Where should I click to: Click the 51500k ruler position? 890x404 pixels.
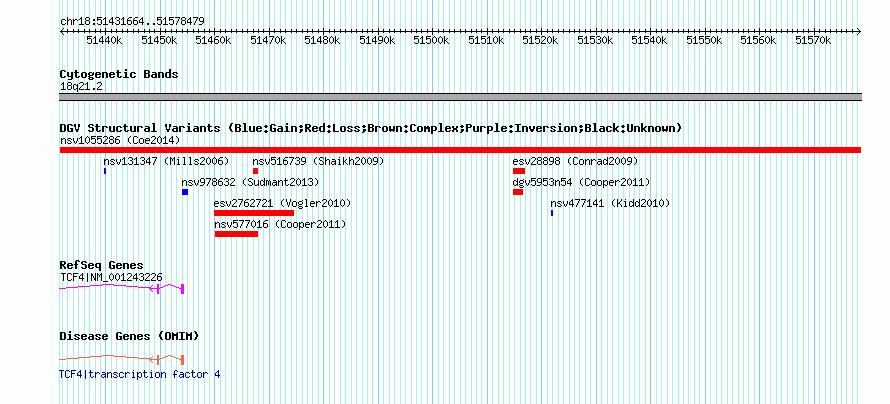click(431, 40)
